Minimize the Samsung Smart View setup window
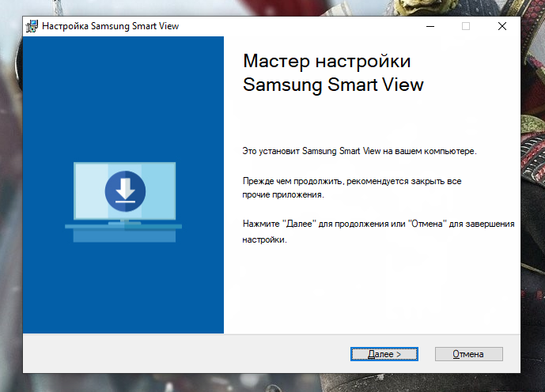The width and height of the screenshot is (545, 392). point(429,26)
